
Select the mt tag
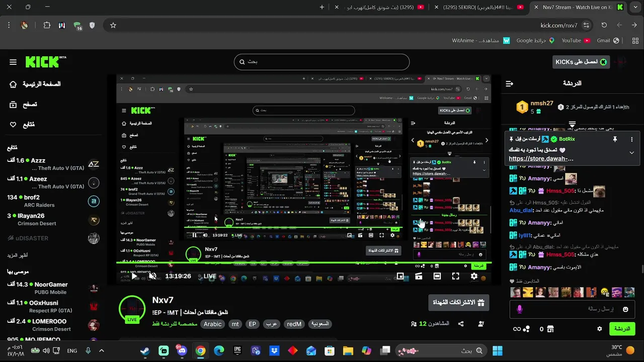235,324
